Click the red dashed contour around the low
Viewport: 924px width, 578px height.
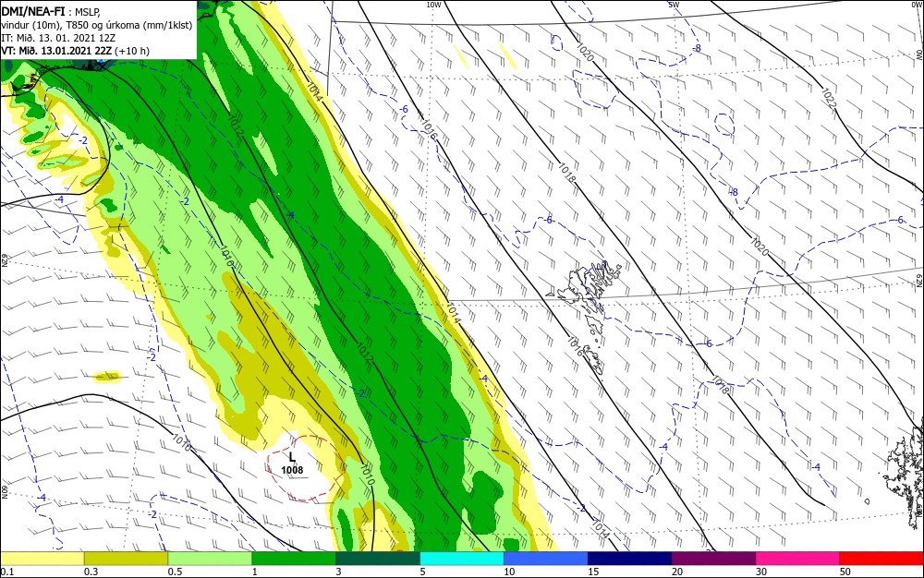coord(305,468)
